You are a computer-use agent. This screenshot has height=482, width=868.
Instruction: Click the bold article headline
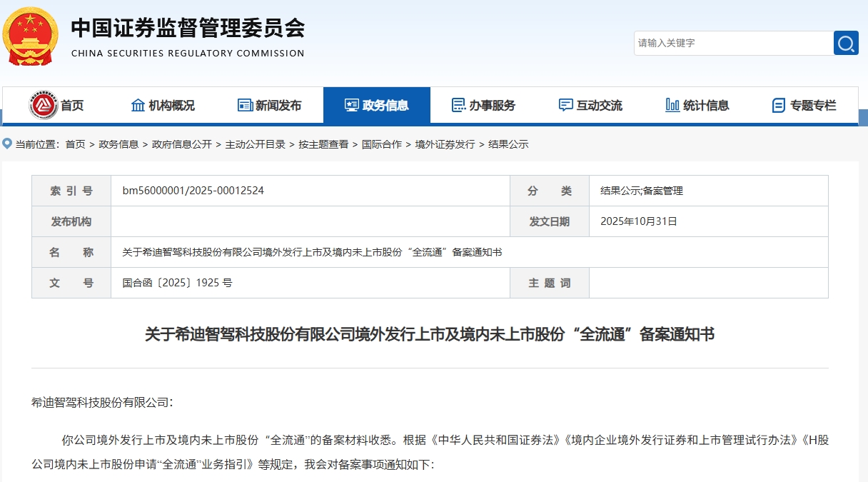coord(430,334)
